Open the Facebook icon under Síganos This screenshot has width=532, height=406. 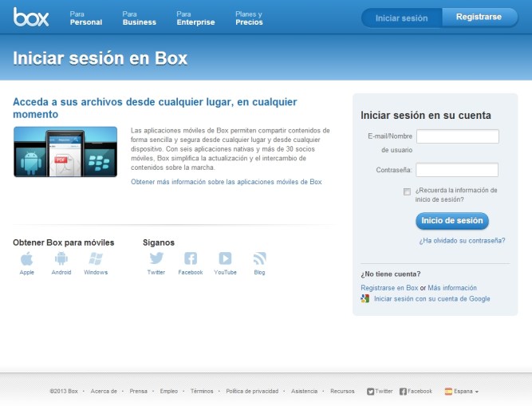pos(191,258)
